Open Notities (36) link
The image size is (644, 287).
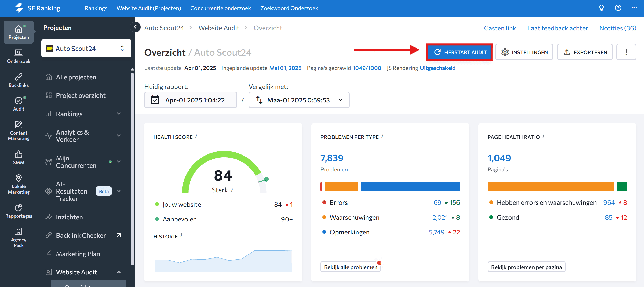coord(618,28)
